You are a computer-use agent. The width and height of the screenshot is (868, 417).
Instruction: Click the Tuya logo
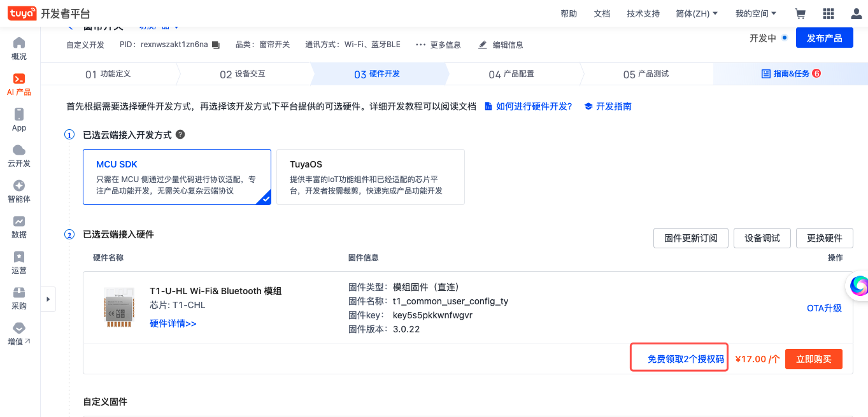(x=22, y=13)
